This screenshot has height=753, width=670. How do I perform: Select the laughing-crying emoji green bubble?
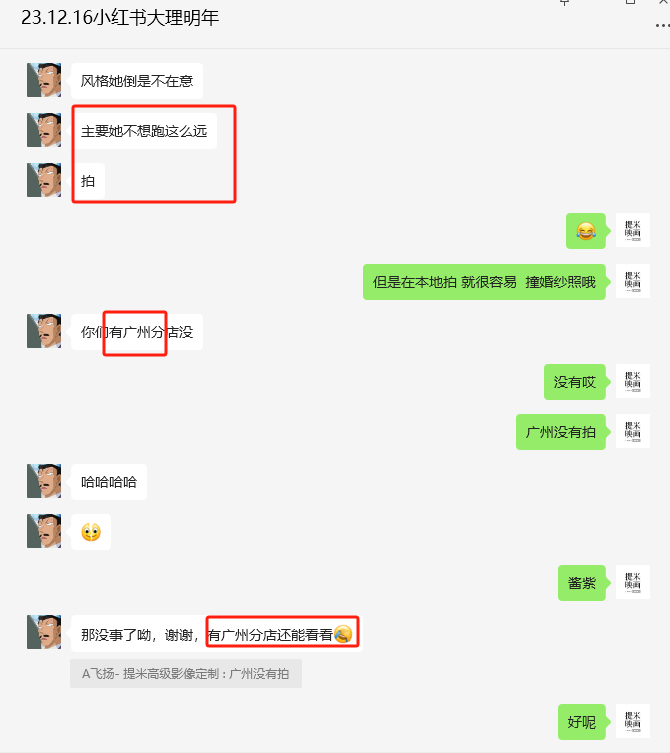pyautogui.click(x=585, y=231)
